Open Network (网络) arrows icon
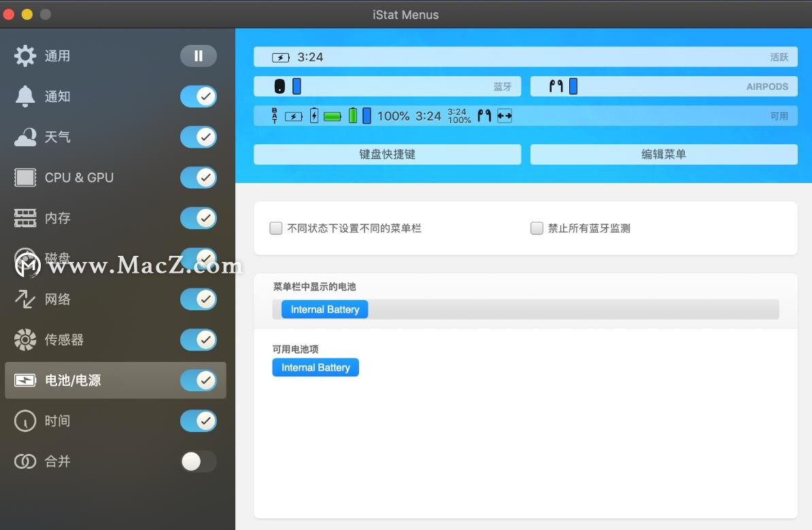Image resolution: width=812 pixels, height=530 pixels. (25, 299)
